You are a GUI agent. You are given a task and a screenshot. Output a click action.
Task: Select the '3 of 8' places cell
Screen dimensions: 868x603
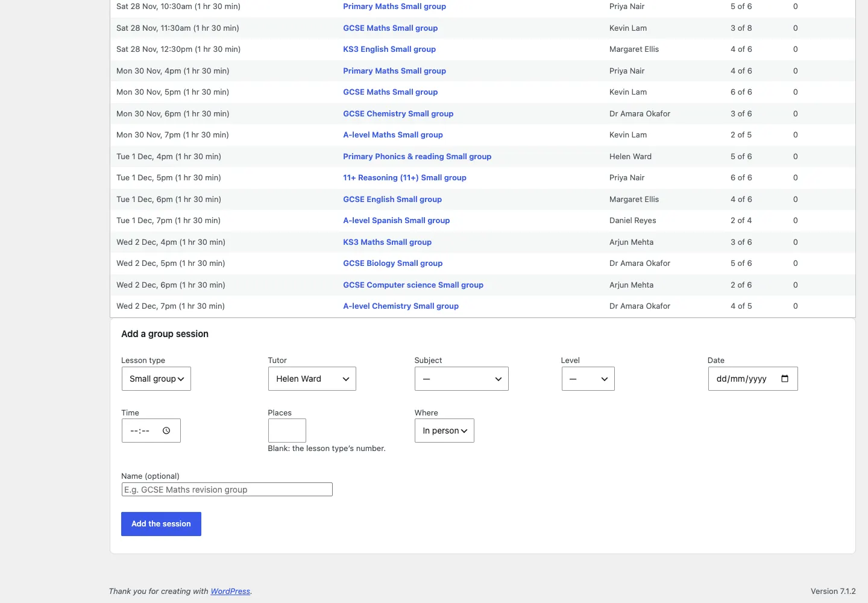tap(741, 28)
